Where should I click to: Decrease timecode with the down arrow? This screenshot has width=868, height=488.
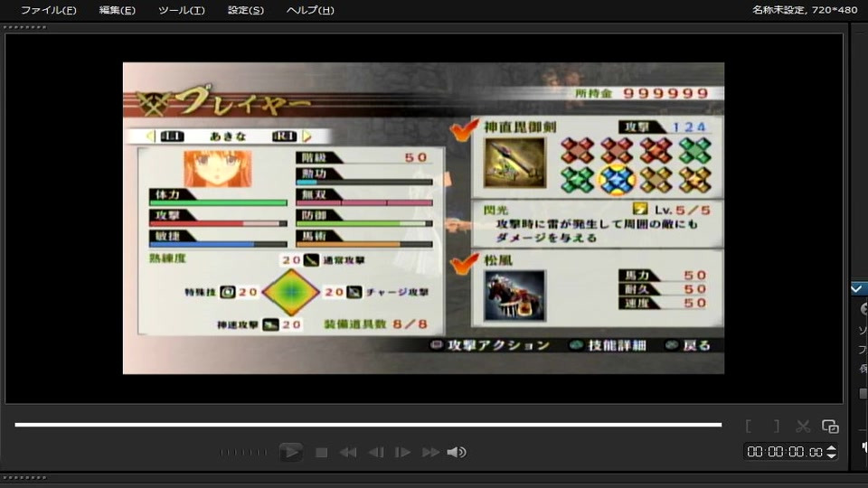coord(832,455)
